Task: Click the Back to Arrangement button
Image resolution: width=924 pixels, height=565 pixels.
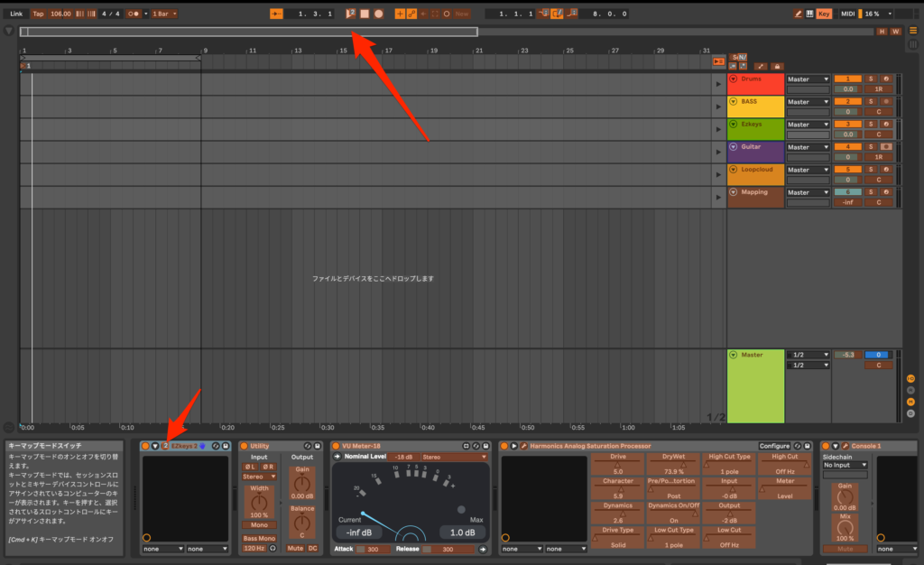Action: pos(718,60)
